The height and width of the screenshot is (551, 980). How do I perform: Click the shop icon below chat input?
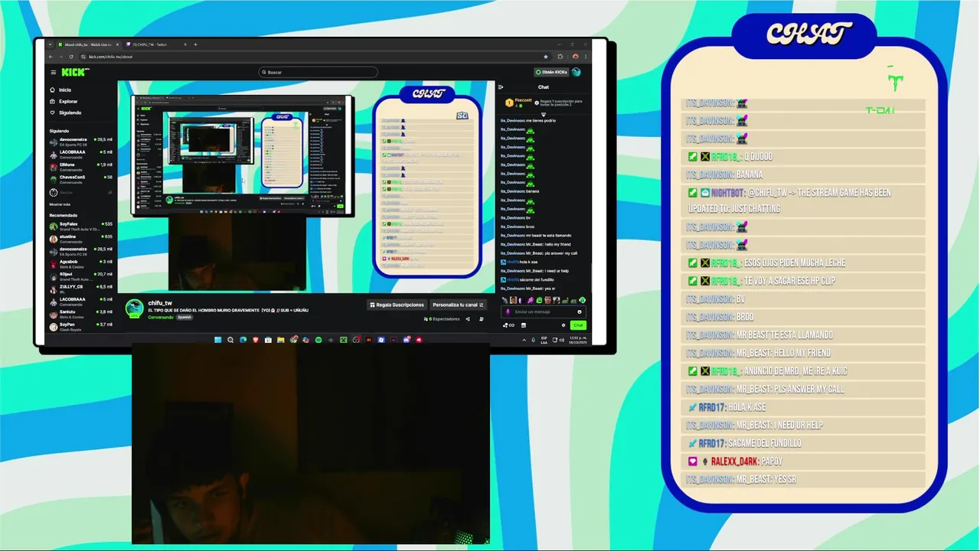(524, 325)
